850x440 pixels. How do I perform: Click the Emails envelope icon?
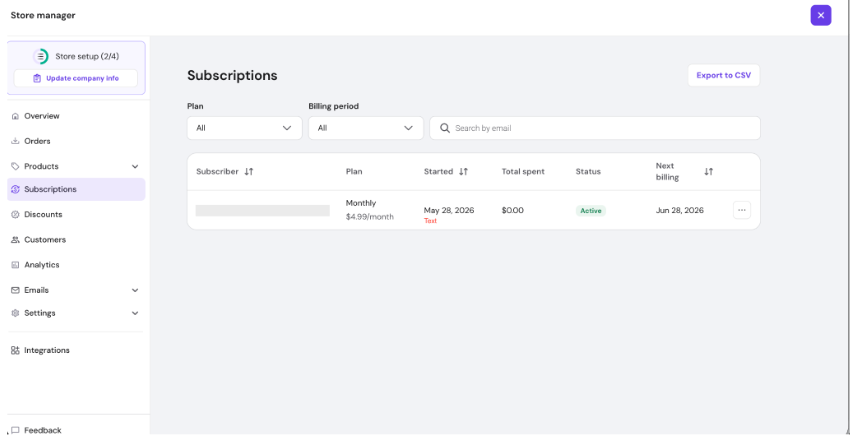pos(15,290)
